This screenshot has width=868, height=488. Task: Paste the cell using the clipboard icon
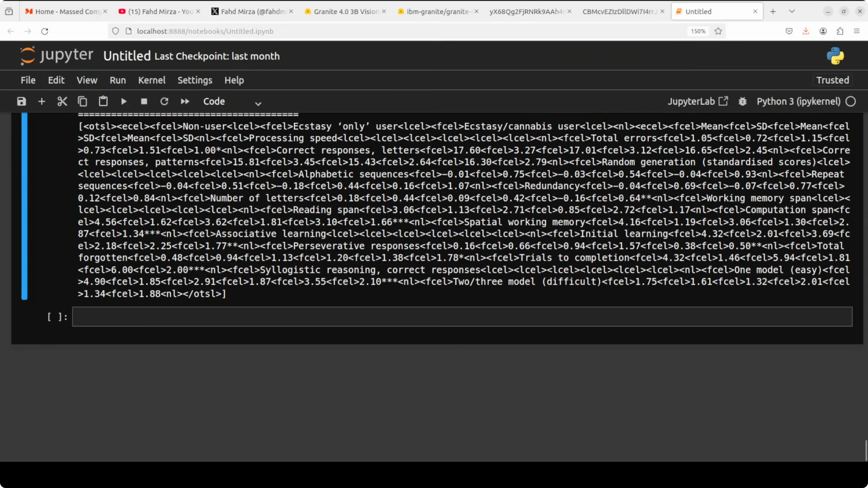click(103, 101)
